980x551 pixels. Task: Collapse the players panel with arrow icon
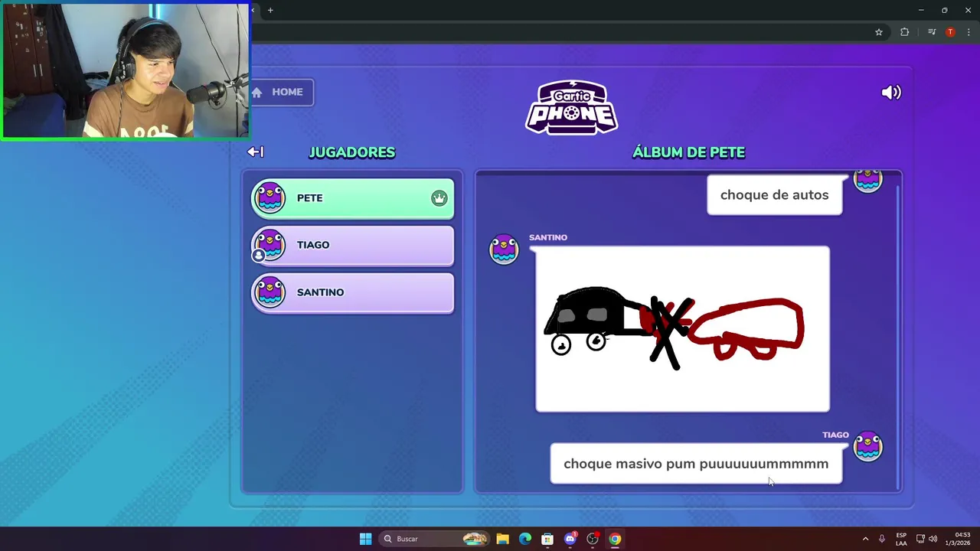[256, 152]
